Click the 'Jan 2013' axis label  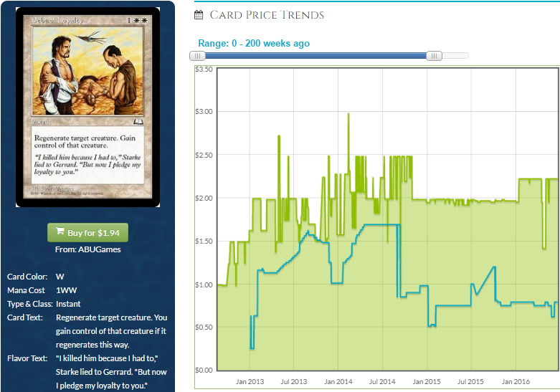[250, 382]
